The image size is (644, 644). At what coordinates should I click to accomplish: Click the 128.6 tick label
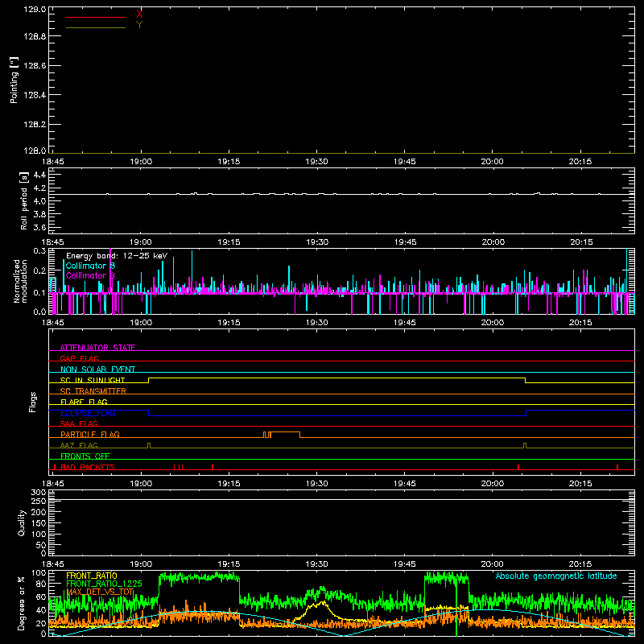35,66
